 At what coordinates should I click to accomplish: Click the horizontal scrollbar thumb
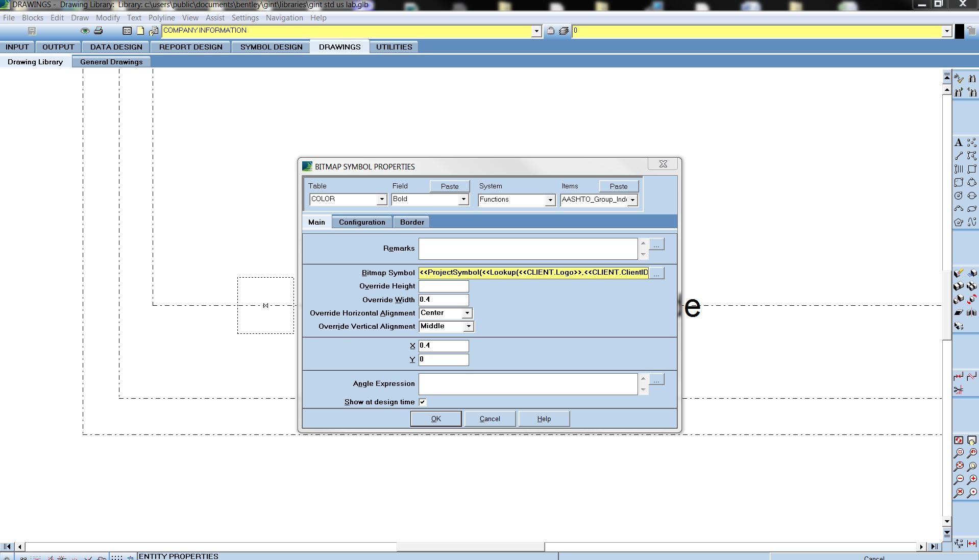tap(471, 546)
